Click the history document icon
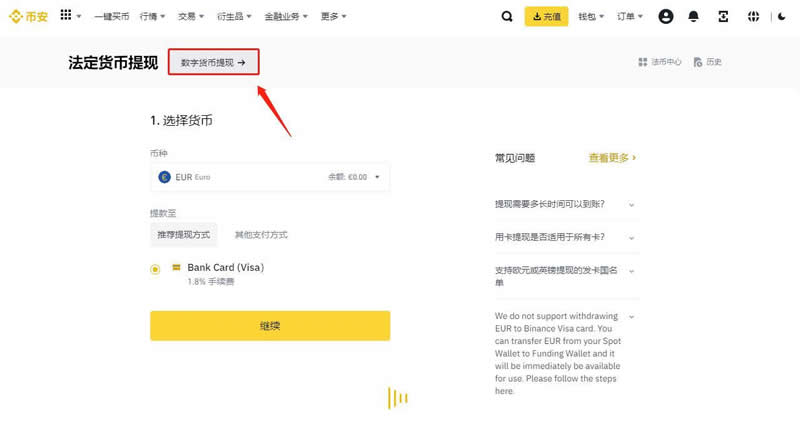 coord(698,62)
